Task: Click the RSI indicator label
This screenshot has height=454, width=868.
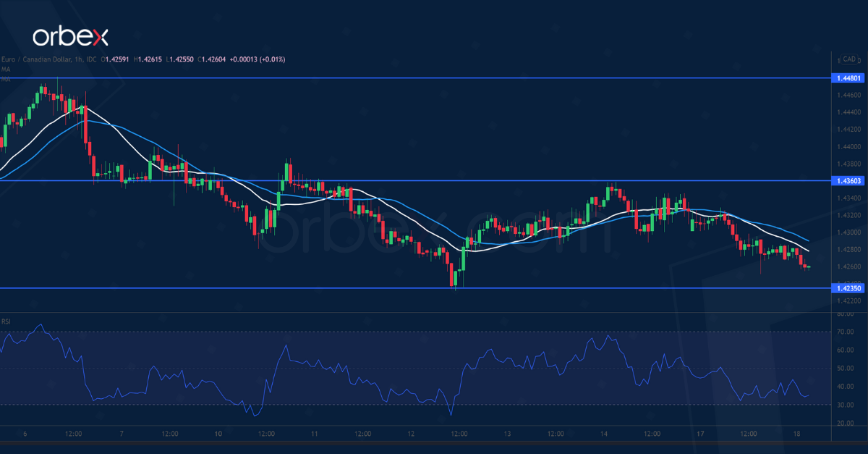Action: click(x=6, y=321)
